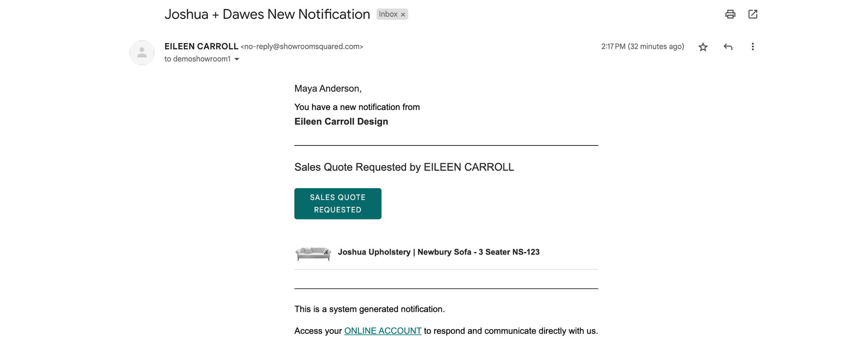Click the Newbury Sofa thumbnail image
The image size is (868, 353).
[x=313, y=253]
